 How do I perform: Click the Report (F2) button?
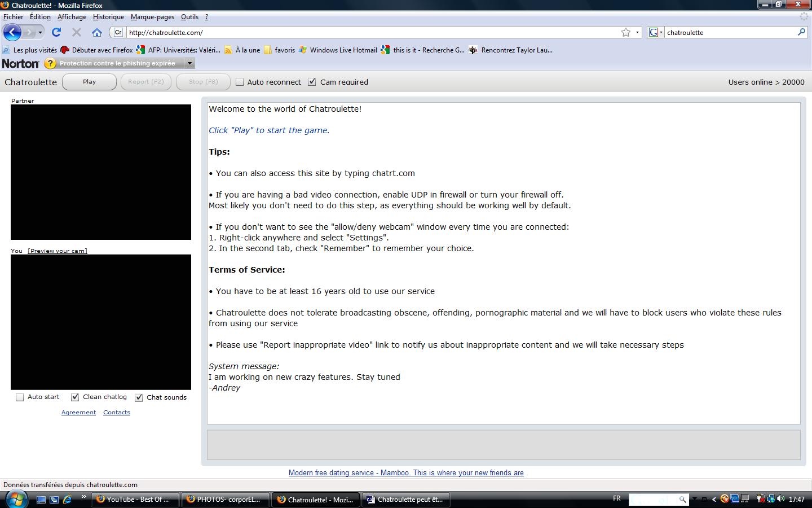(146, 82)
